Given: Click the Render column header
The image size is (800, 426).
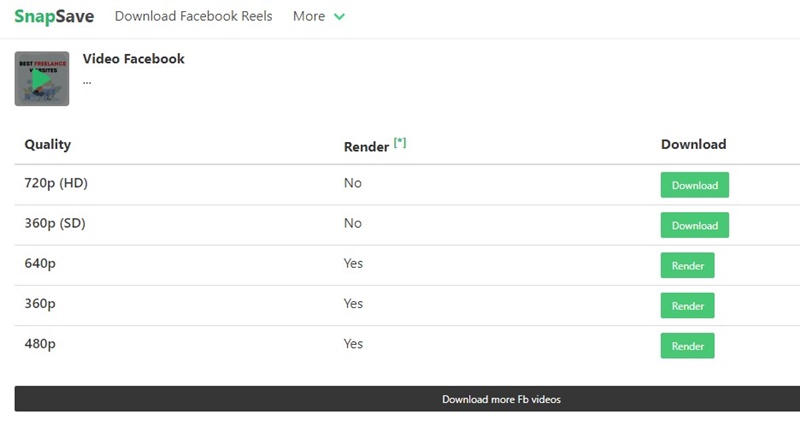Looking at the screenshot, I should pos(366,147).
